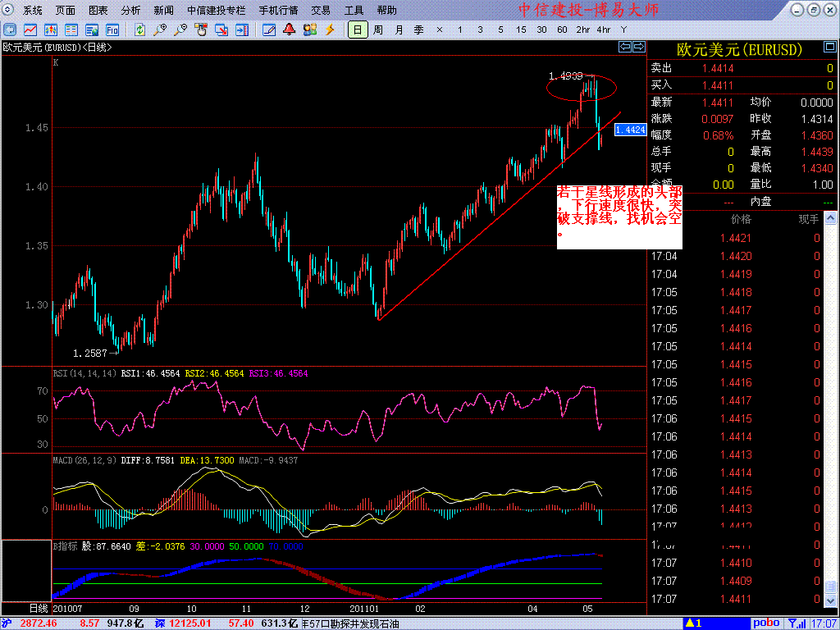Image resolution: width=840 pixels, height=630 pixels.
Task: Click the scrolling news ticker headline
Action: (351, 623)
